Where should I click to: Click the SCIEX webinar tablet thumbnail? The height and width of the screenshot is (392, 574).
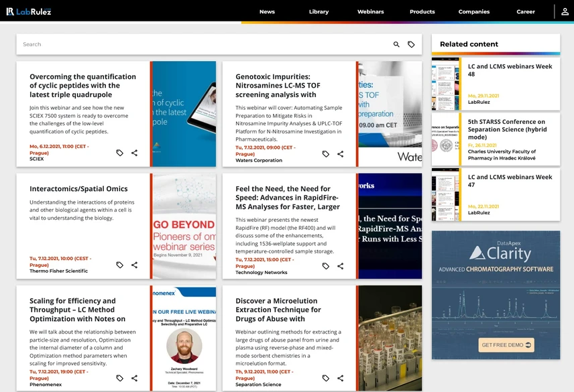(x=184, y=114)
